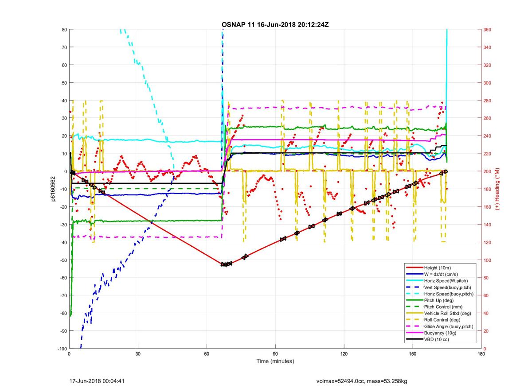Click left axis tick label '10'

64,154
